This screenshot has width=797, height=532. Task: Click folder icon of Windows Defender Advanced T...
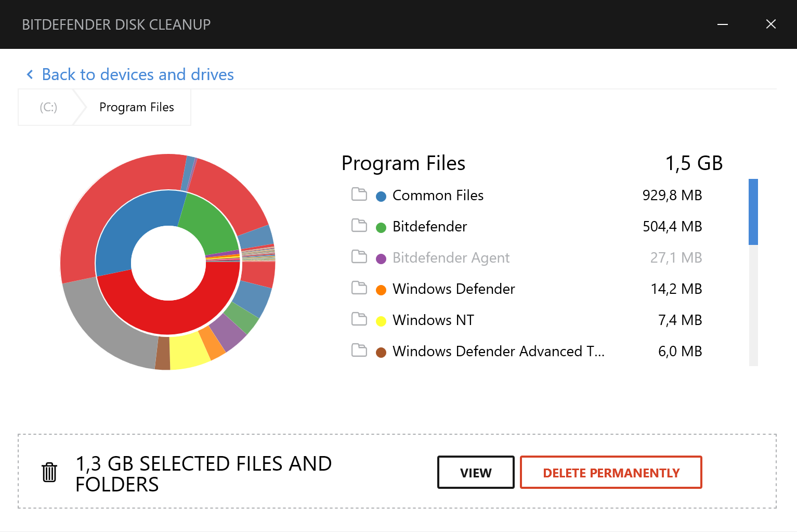point(359,351)
